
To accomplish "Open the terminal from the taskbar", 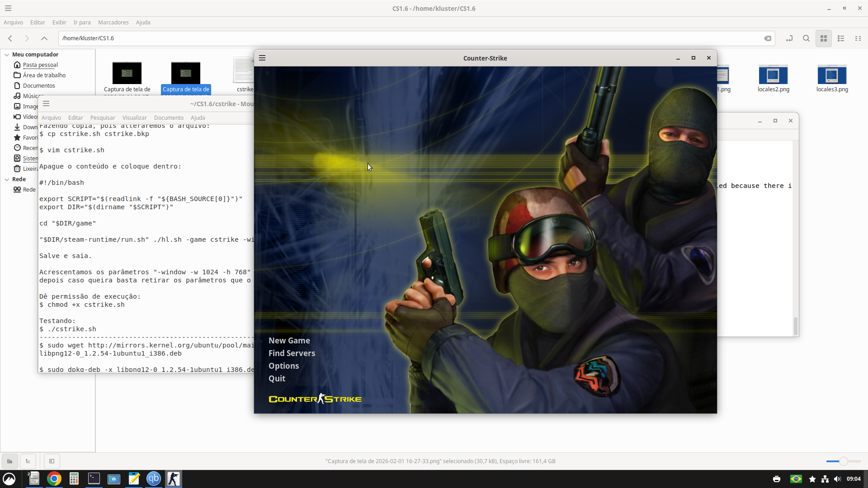I will tap(94, 479).
